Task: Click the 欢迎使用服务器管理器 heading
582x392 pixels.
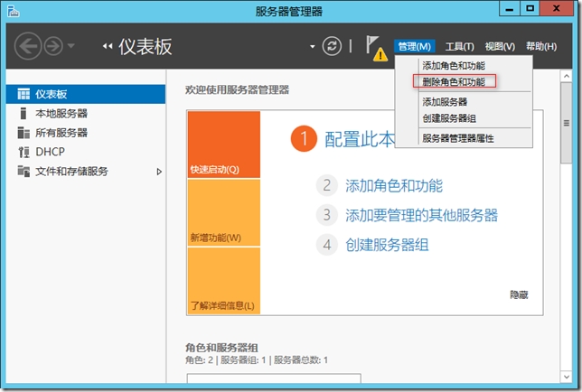Action: [x=237, y=89]
